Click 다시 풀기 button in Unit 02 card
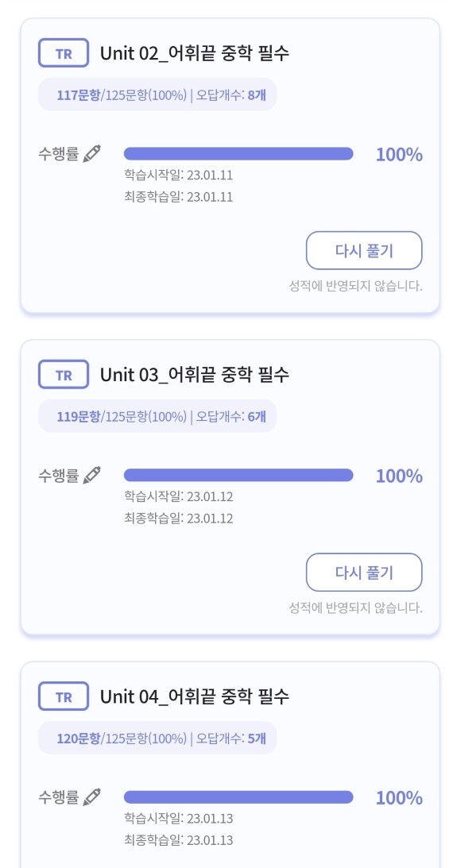 (x=364, y=251)
